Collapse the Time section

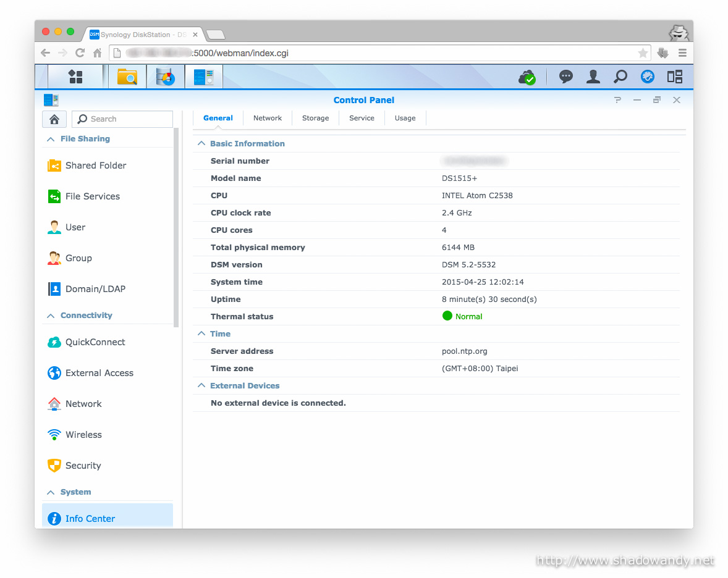201,334
